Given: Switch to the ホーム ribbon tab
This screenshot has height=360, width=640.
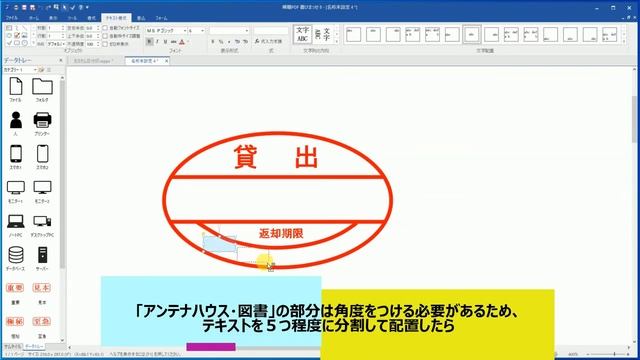Looking at the screenshot, I should [x=33, y=18].
